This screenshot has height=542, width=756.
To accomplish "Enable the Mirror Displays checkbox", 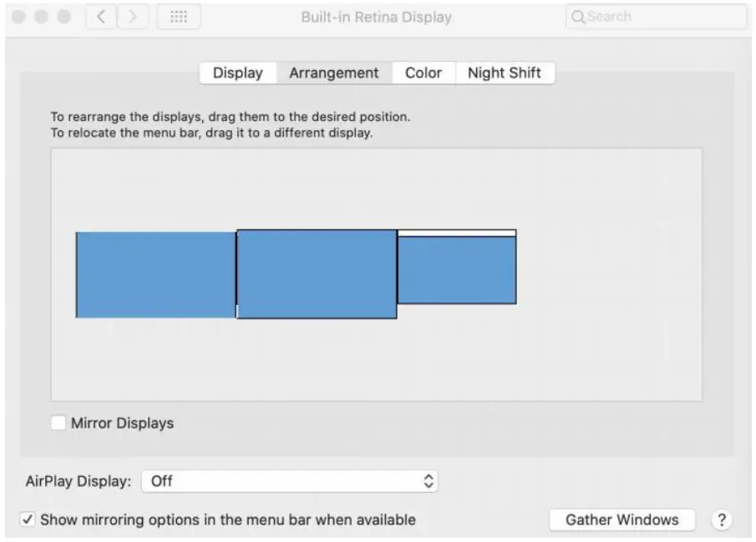I will click(x=58, y=423).
